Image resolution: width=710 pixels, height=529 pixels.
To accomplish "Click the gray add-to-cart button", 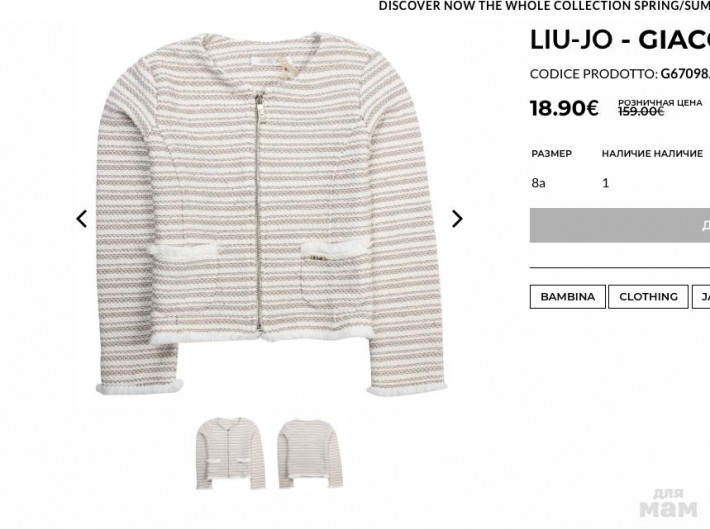I will point(620,225).
